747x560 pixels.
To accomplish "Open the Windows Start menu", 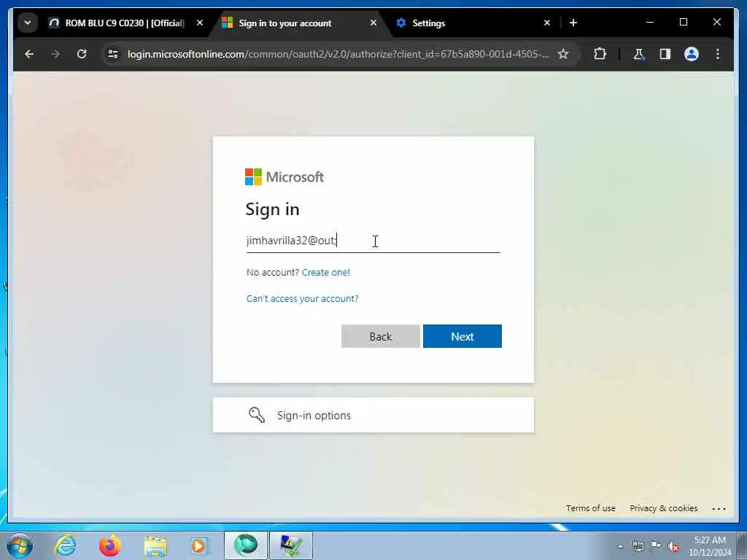I will [x=19, y=545].
